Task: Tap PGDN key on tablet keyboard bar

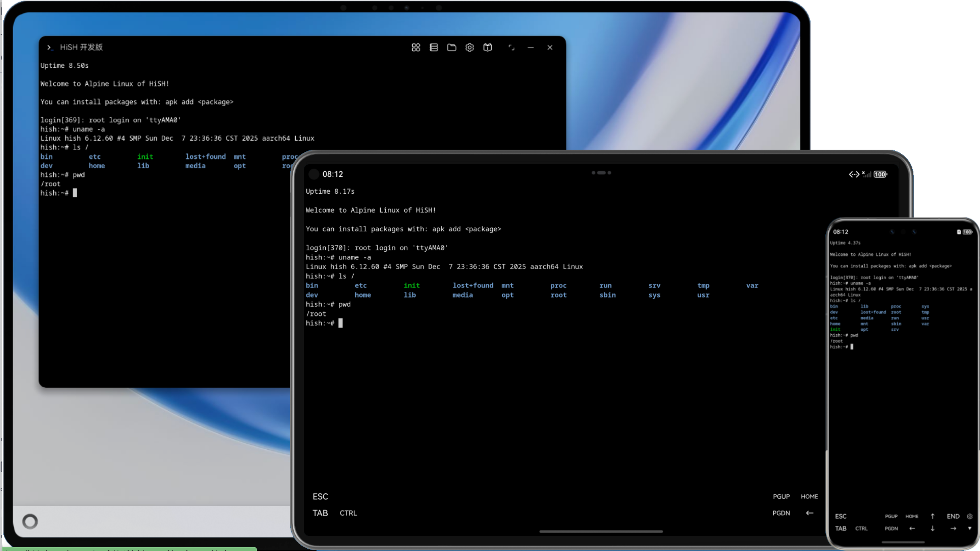Action: [781, 513]
